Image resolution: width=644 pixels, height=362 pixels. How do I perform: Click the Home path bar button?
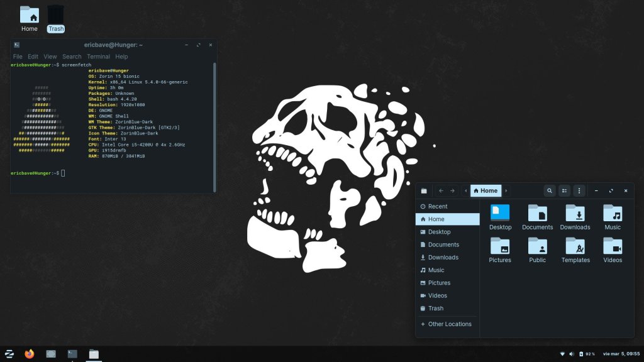(x=486, y=190)
